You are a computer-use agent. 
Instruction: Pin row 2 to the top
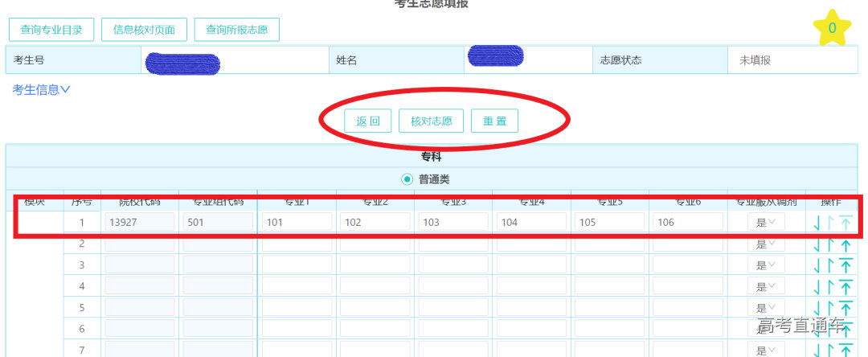click(845, 244)
